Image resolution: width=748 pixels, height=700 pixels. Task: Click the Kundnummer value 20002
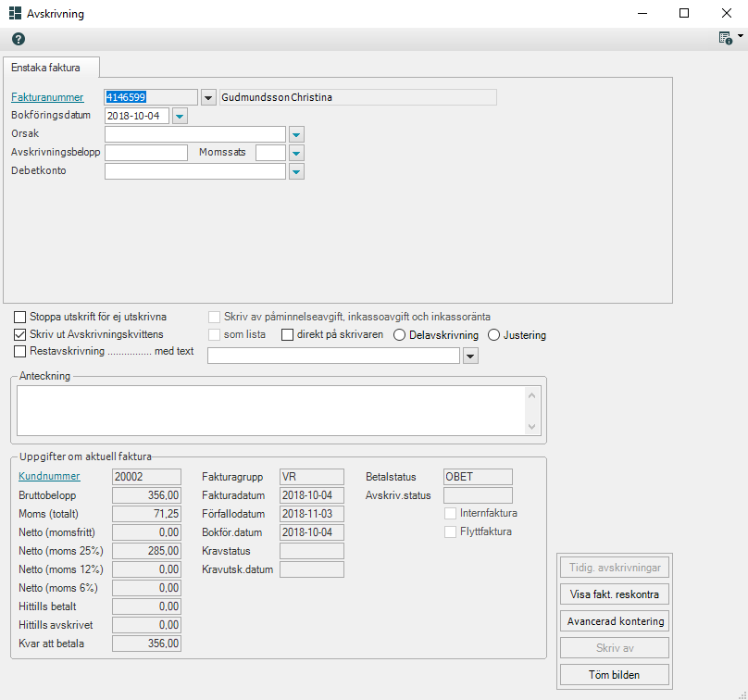pos(146,477)
